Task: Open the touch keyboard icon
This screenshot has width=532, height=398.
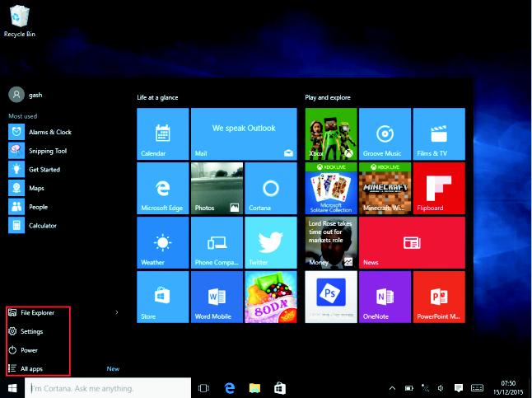Action: (477, 388)
